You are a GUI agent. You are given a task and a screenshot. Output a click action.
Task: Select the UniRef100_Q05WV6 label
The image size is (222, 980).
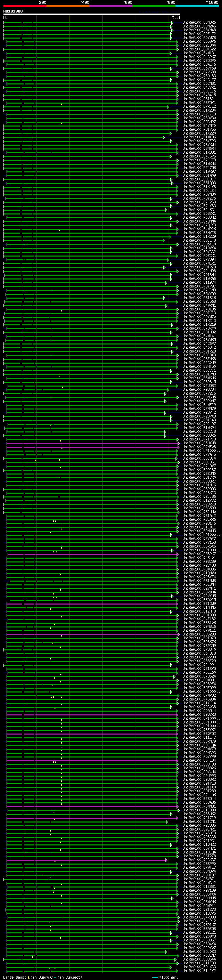pos(199,42)
